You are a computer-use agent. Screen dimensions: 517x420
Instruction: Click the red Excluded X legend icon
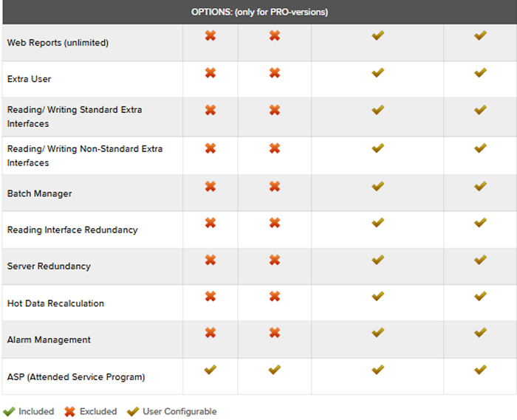click(x=70, y=411)
